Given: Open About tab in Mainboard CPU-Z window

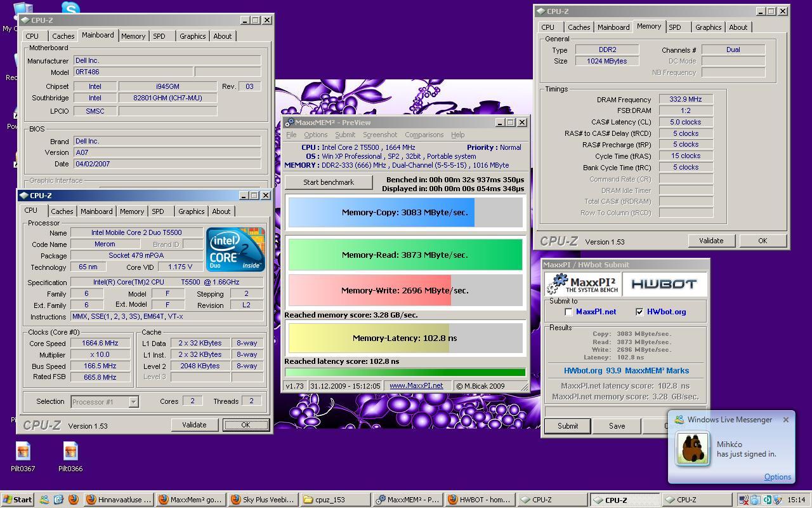Looking at the screenshot, I should 222,36.
